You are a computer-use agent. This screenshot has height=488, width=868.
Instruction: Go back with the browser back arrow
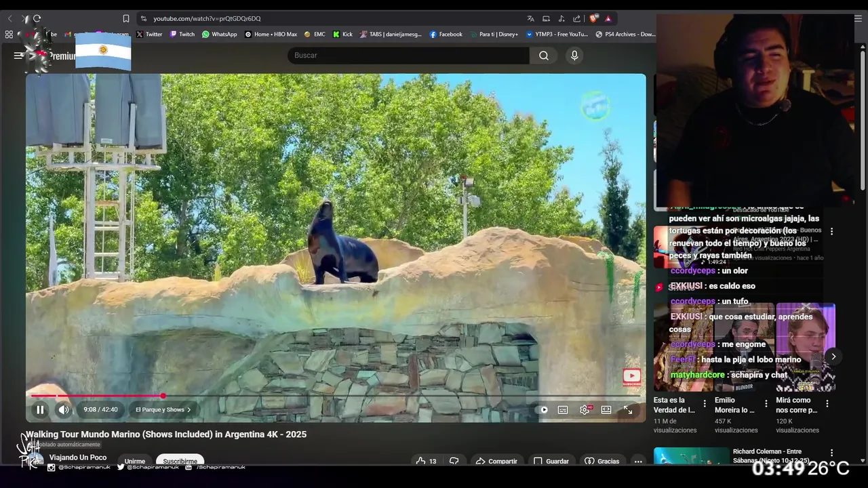(9, 18)
